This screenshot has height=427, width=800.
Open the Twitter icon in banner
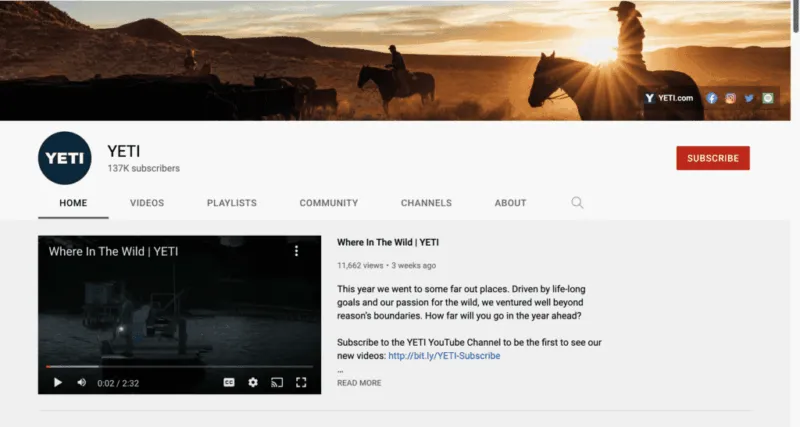[749, 98]
